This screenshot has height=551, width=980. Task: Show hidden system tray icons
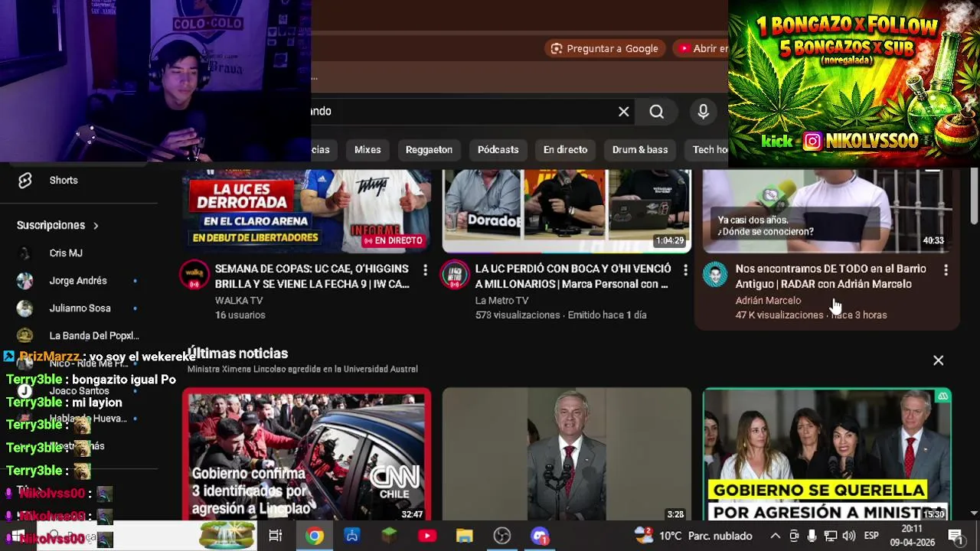[x=775, y=536]
